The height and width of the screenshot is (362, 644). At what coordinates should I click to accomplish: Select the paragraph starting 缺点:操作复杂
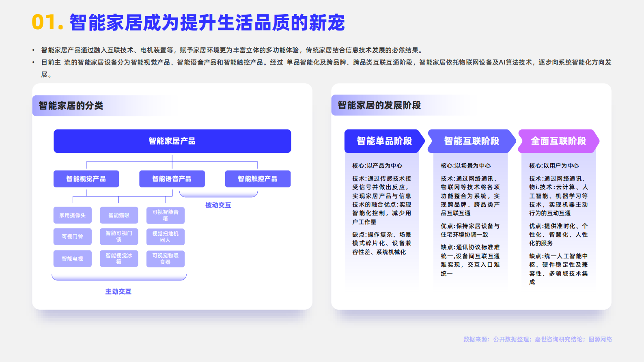point(382,243)
